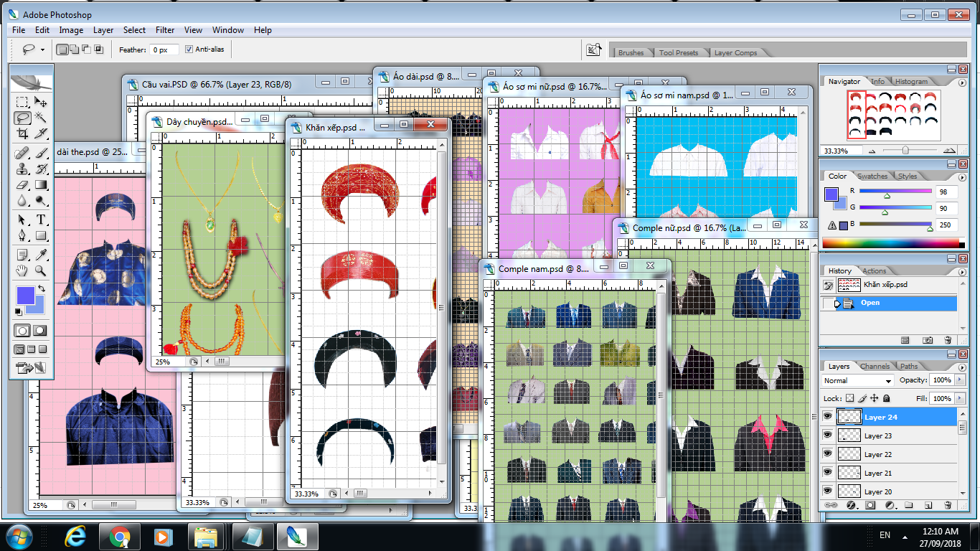Switch to the Channels tab

click(875, 366)
